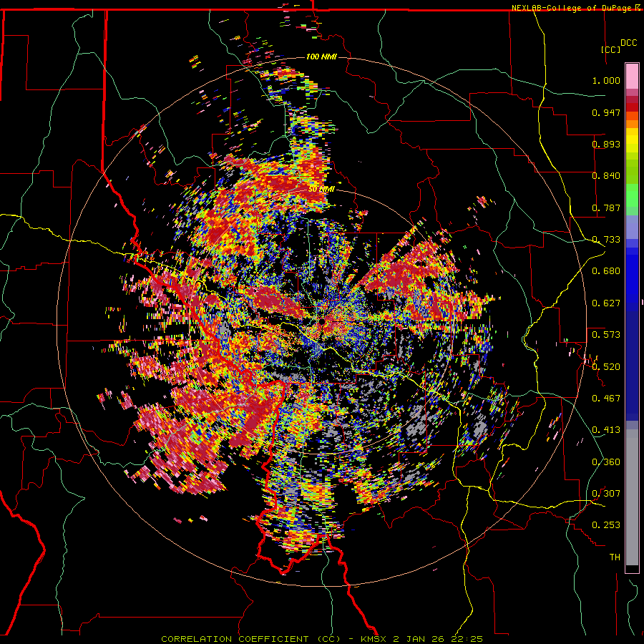Image resolution: width=644 pixels, height=644 pixels.
Task: Select the 0.787 scale value
Action: [x=606, y=208]
